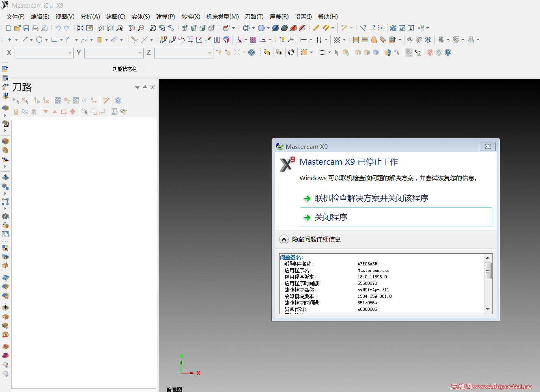Click the APPCRASH event name text
The image size is (540, 392).
click(368, 264)
